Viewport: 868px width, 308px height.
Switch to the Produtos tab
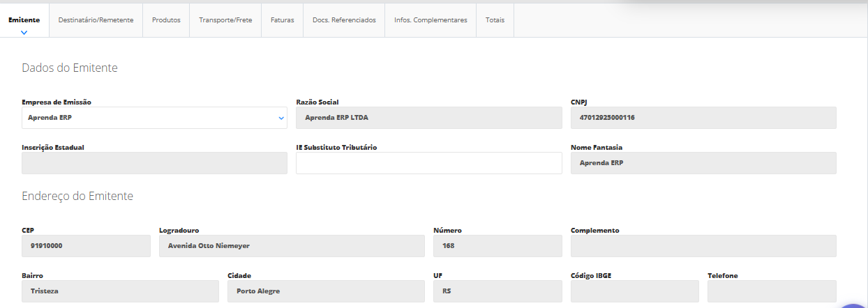coord(166,20)
